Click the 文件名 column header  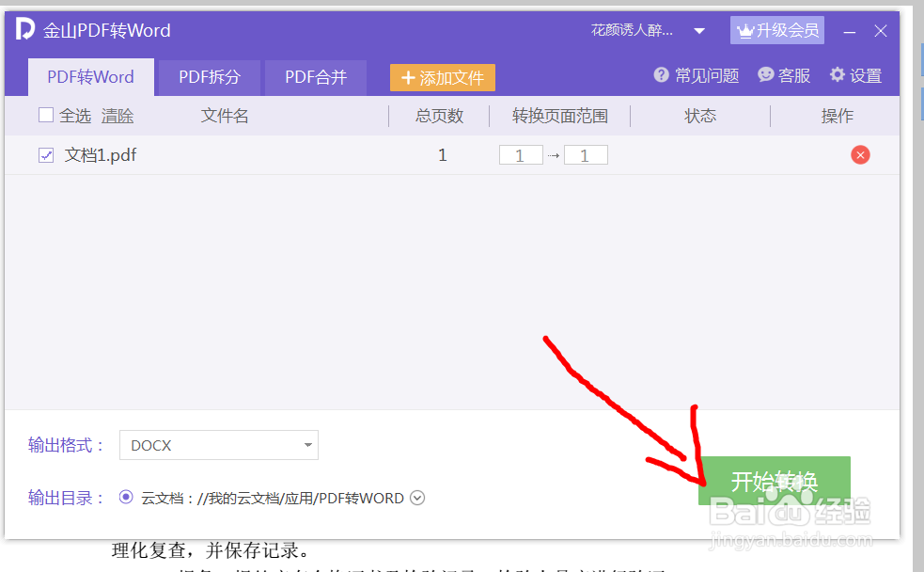pos(225,116)
